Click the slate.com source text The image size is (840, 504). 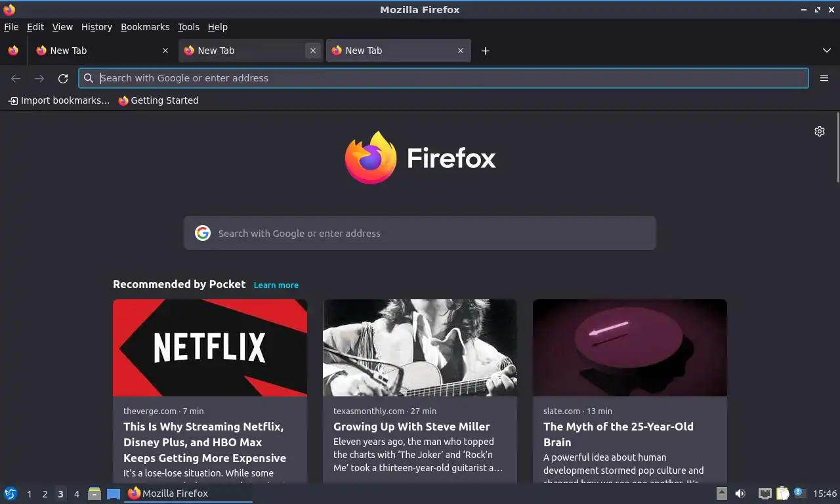pos(562,411)
